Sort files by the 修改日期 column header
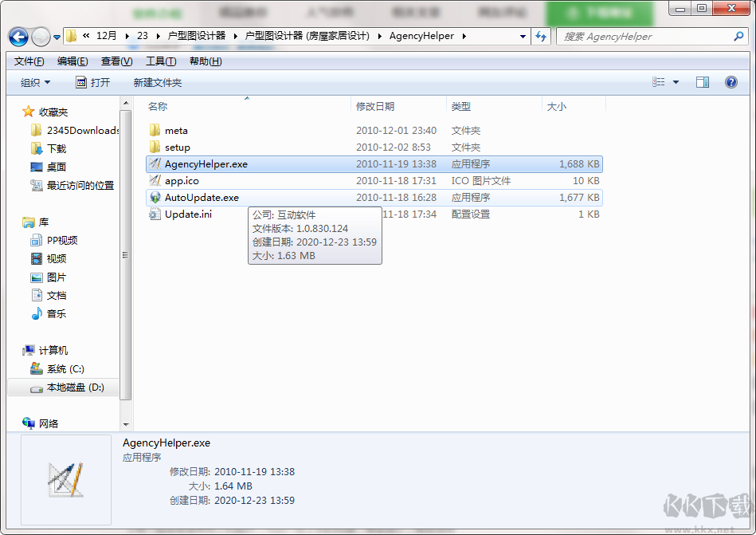This screenshot has height=535, width=756. (375, 106)
